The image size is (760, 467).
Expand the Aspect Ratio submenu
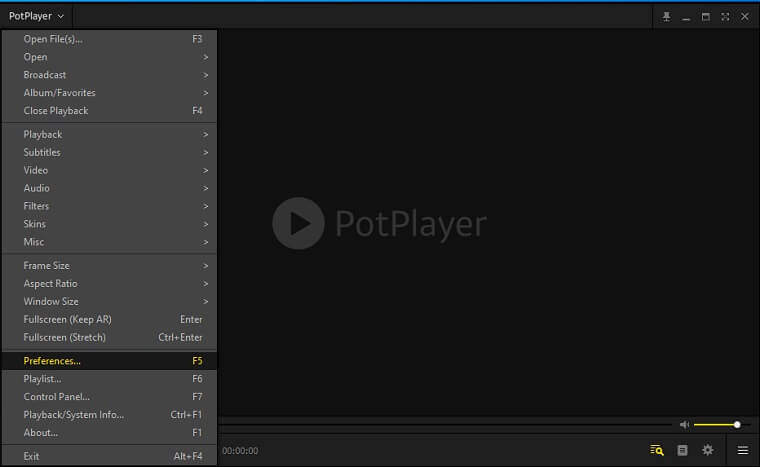110,284
